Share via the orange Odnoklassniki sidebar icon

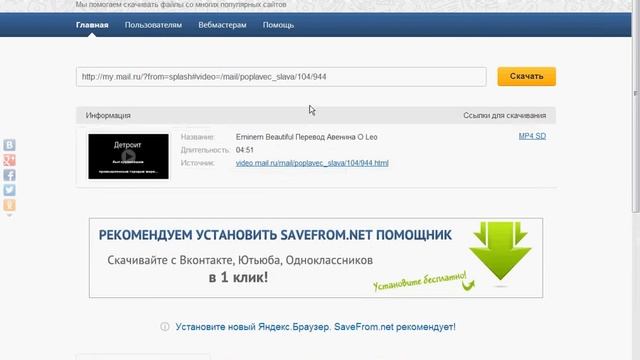9,205
